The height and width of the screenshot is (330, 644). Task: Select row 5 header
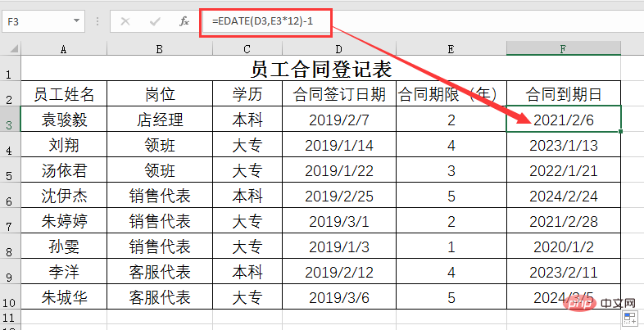click(x=10, y=170)
